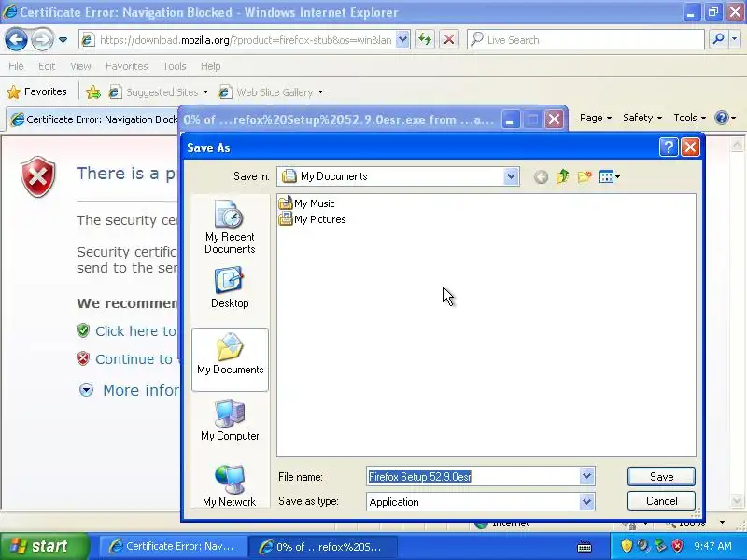
Task: Click the page scrollbar down arrow
Action: coord(737,501)
